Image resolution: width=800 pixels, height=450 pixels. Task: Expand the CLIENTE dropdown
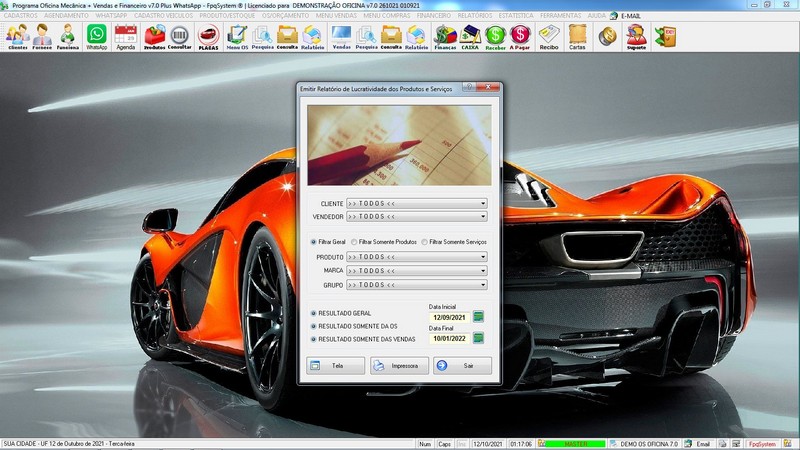pyautogui.click(x=482, y=203)
